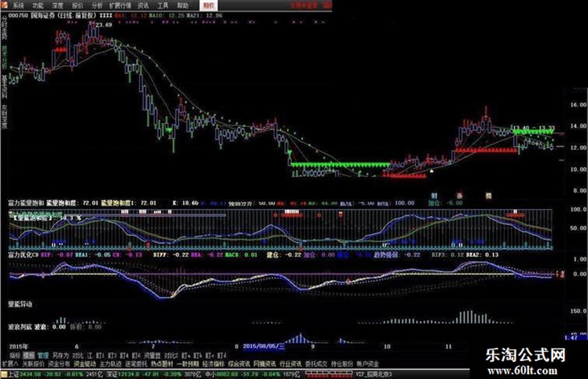This screenshot has width=588, height=379.
Task: Open the 主力轨迹 tab
Action: [x=110, y=363]
